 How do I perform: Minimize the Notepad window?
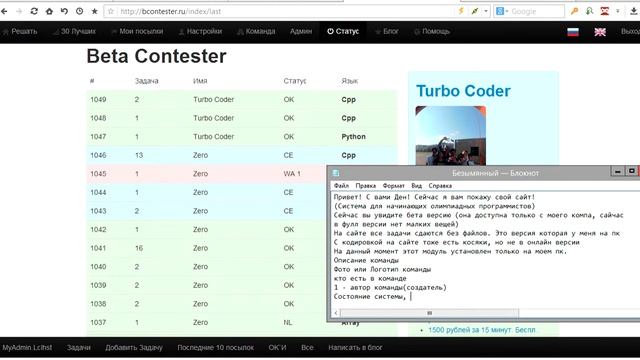pos(618,171)
